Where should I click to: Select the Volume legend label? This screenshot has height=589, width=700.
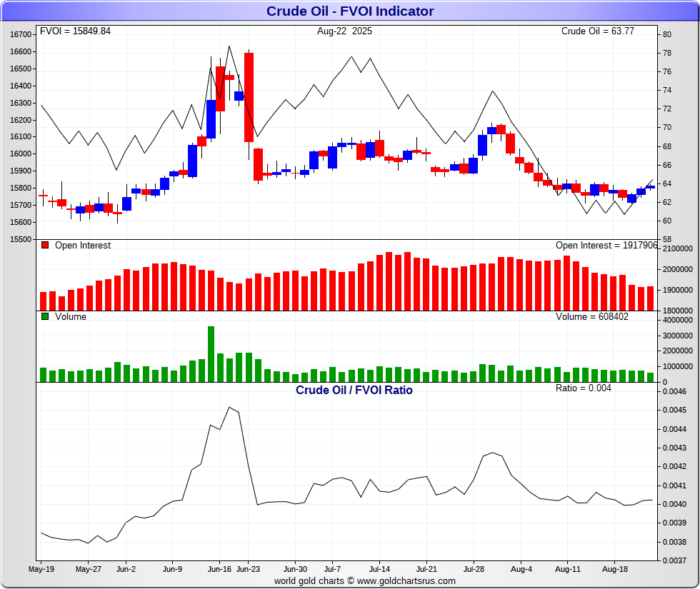pyautogui.click(x=71, y=317)
